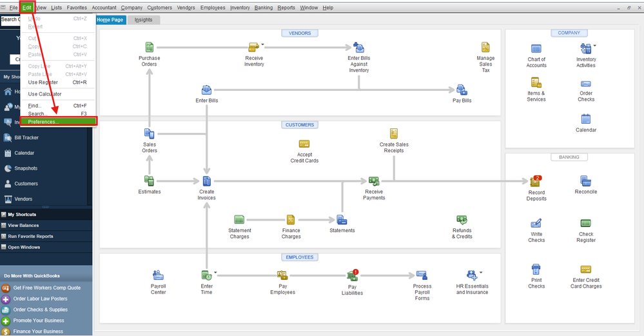Open Customers shortcut in sidebar

[x=26, y=184]
